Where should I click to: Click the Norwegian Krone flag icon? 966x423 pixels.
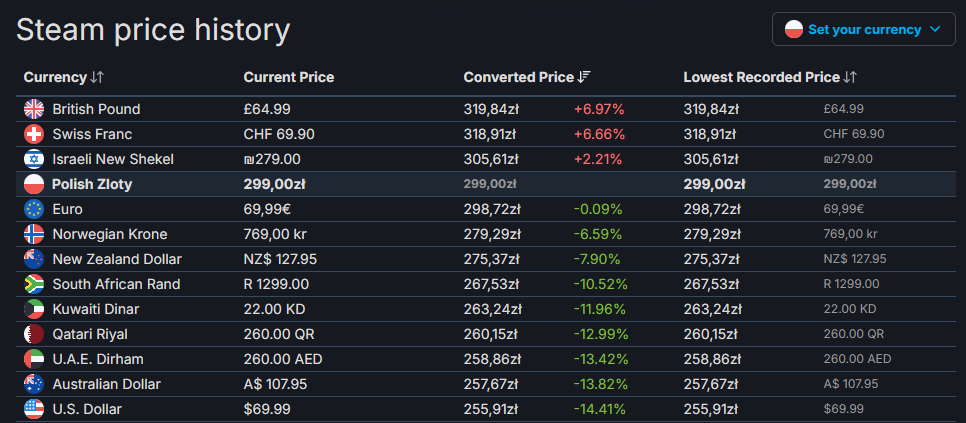click(34, 235)
